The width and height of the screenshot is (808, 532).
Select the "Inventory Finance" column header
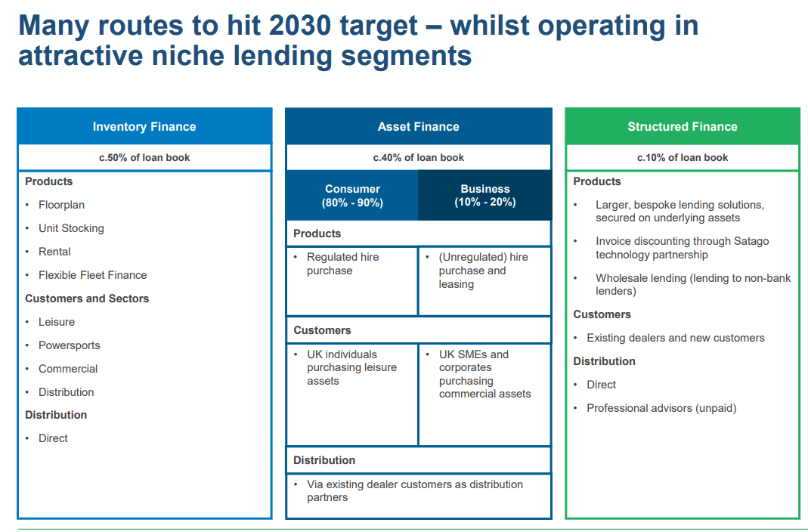tap(144, 127)
